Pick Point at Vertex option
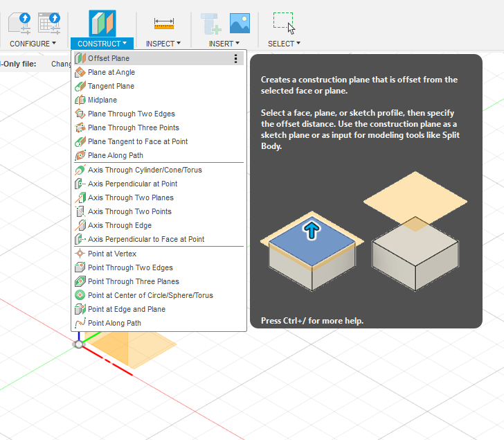Image resolution: width=504 pixels, height=440 pixels. 112,254
